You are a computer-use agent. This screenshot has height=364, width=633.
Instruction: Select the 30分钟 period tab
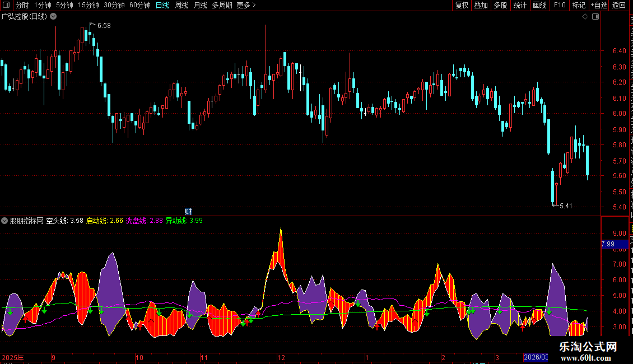tap(114, 5)
